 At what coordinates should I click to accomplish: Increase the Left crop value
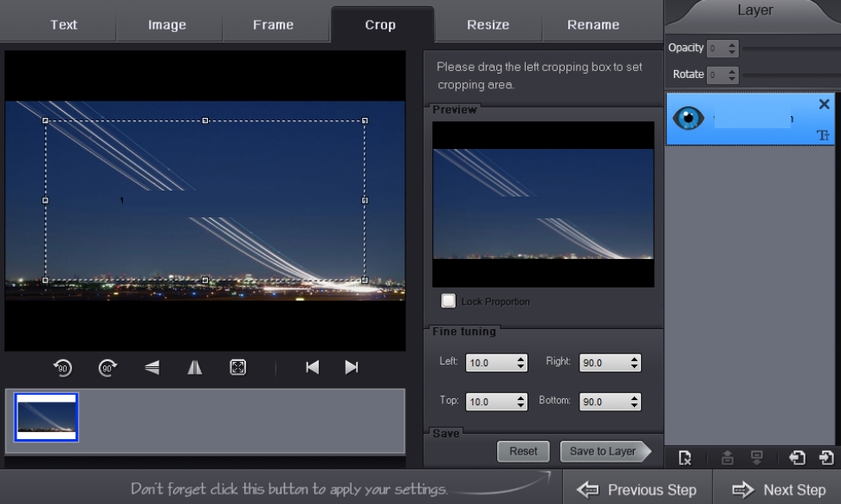tap(521, 359)
